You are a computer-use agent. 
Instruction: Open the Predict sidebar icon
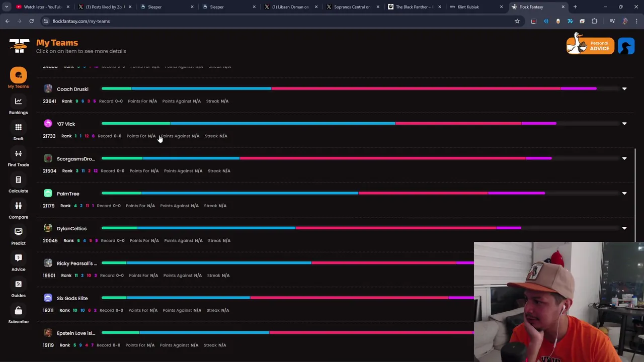tap(18, 232)
